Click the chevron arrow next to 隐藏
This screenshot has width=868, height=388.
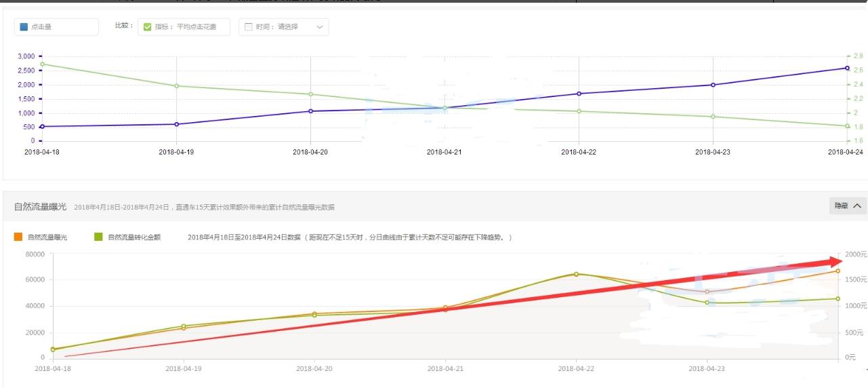[x=856, y=206]
